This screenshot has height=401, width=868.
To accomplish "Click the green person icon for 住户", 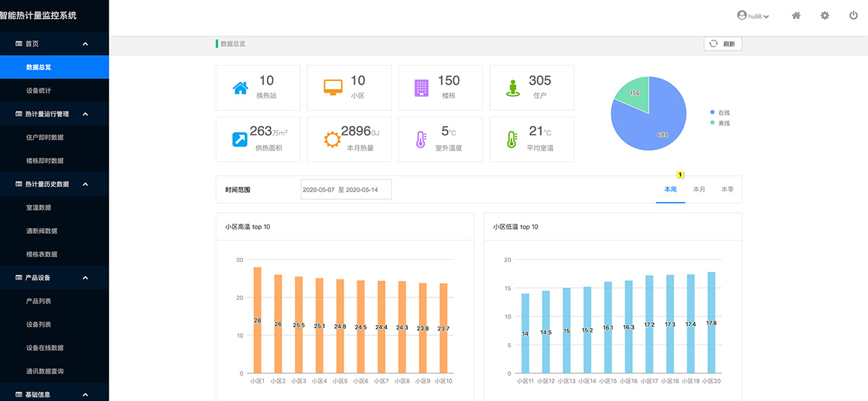I will 514,88.
